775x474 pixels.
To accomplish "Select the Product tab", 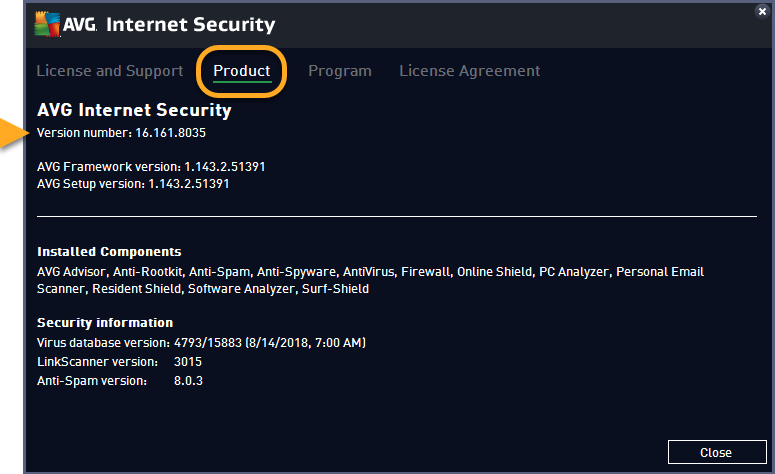I will pos(242,71).
